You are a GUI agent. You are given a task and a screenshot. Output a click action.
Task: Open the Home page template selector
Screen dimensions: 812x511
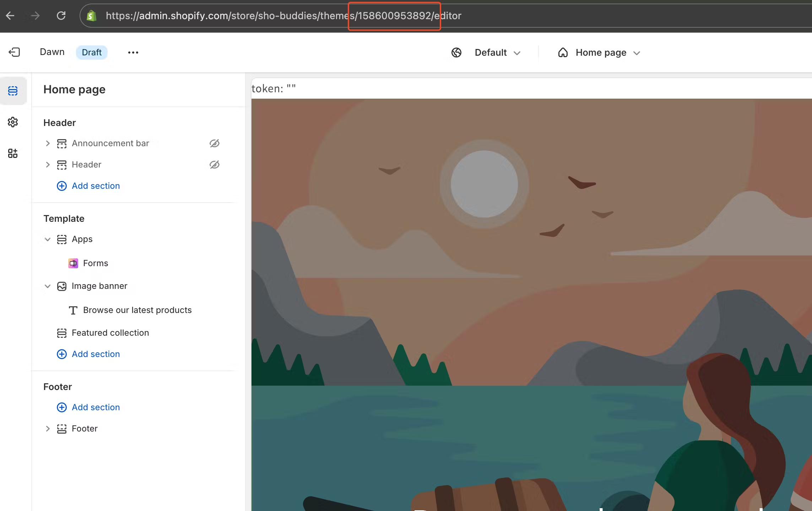(607, 52)
